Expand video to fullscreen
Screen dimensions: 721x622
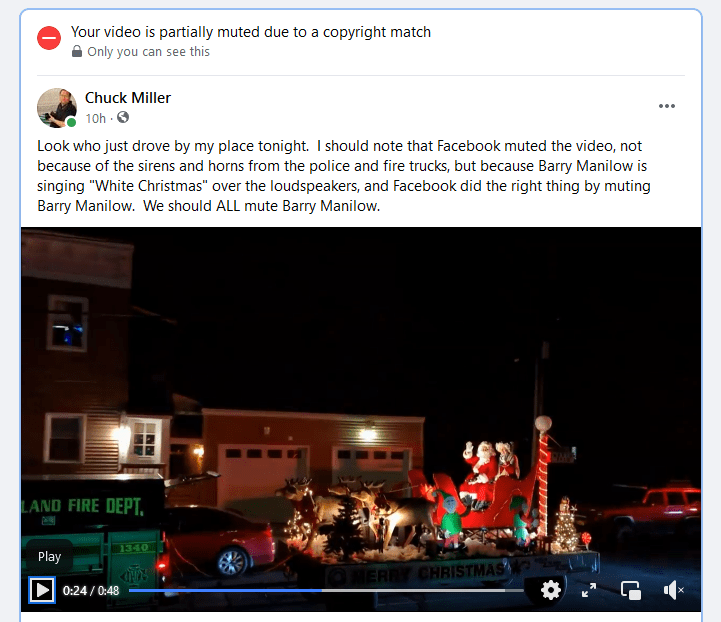tap(589, 590)
